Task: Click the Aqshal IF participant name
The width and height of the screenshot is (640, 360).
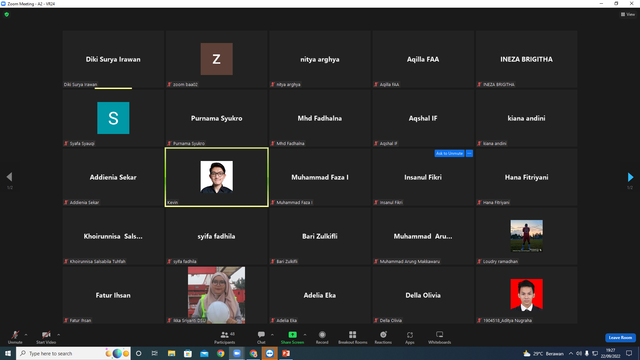Action: point(423,118)
